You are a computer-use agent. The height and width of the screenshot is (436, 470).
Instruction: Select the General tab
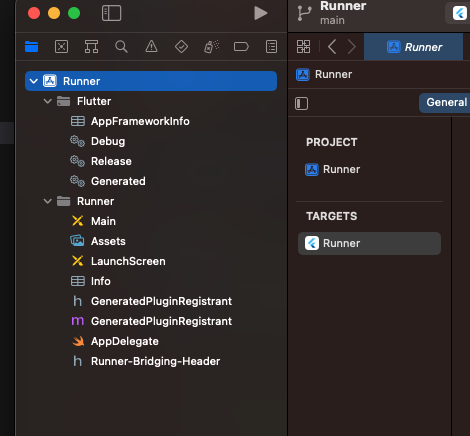446,102
